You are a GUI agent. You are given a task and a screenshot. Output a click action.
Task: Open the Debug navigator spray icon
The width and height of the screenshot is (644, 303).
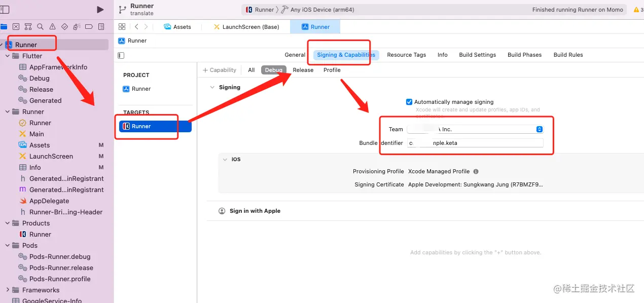(x=77, y=26)
